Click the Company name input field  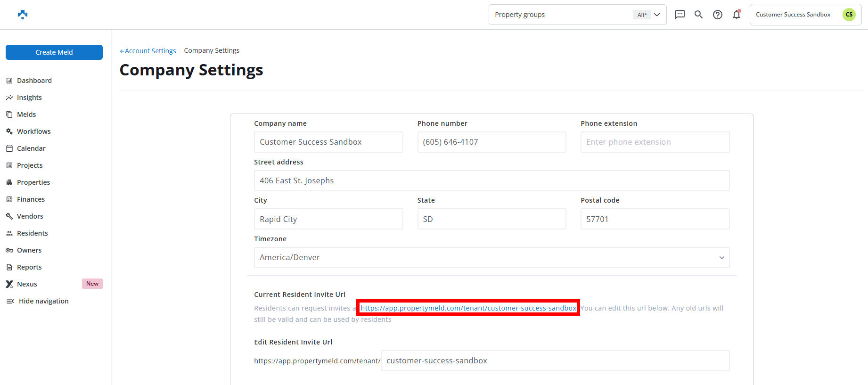tap(328, 142)
